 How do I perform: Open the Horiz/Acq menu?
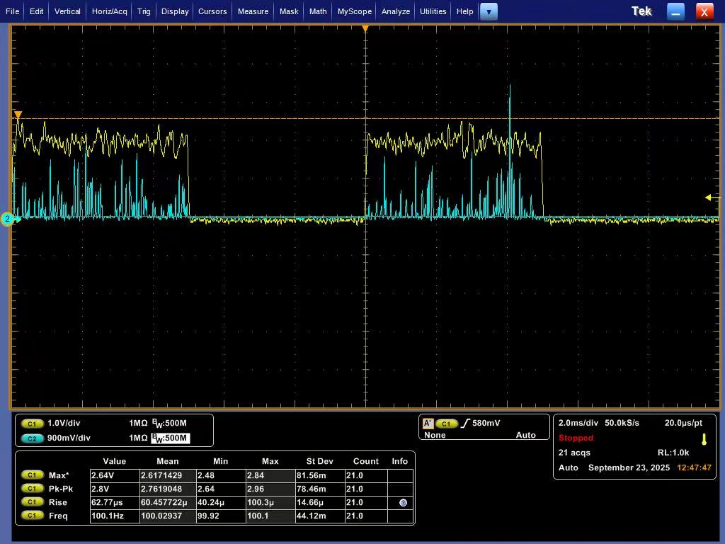[109, 11]
